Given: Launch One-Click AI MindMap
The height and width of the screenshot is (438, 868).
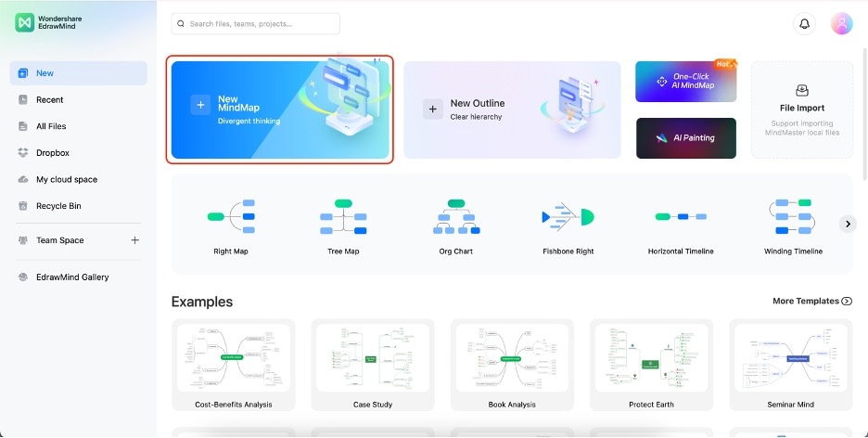Looking at the screenshot, I should point(686,82).
